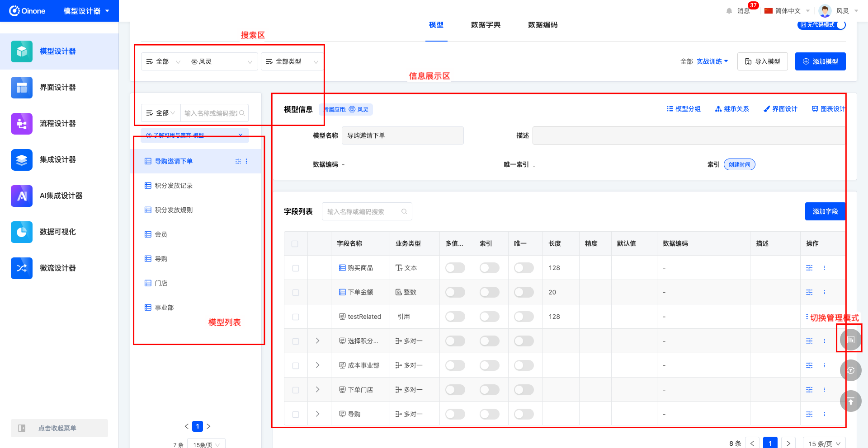Click settings icon in 购买商品 row
The width and height of the screenshot is (868, 448).
[x=809, y=268]
